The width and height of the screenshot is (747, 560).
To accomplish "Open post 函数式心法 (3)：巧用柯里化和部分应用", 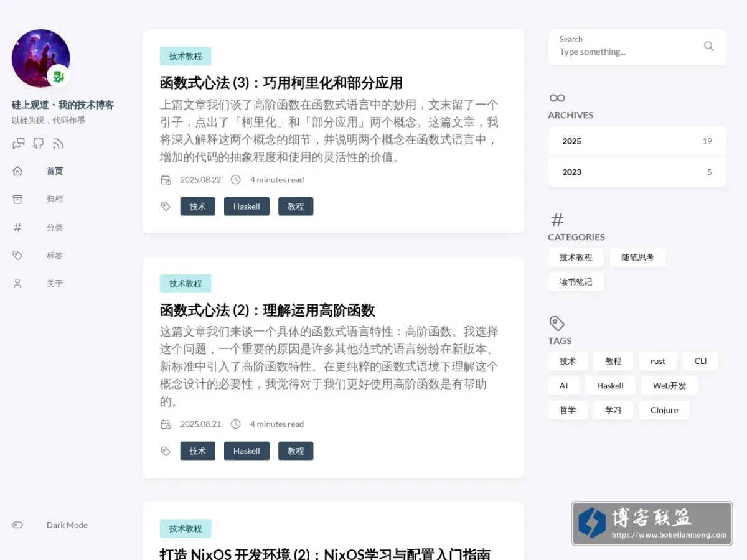I will [x=281, y=83].
